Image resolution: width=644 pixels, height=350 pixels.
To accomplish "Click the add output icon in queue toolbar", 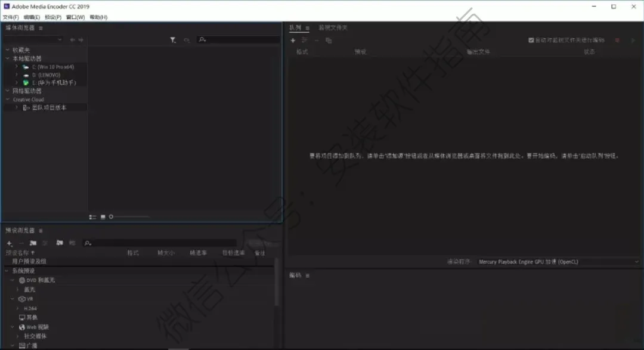I will pyautogui.click(x=304, y=41).
